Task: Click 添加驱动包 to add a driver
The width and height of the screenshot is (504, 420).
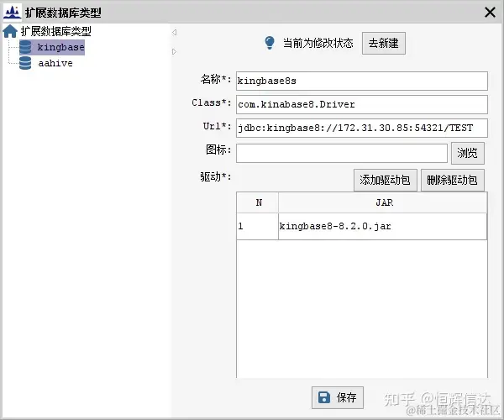Action: [x=385, y=180]
